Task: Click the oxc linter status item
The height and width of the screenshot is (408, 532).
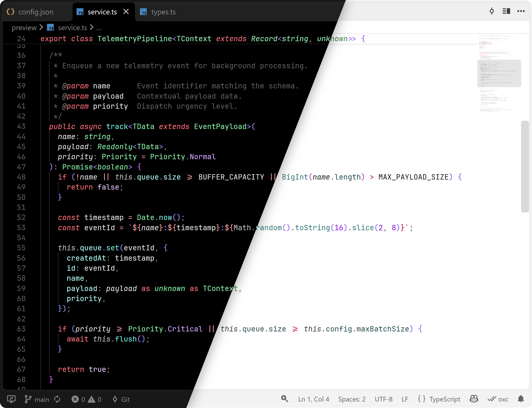Action: (x=498, y=399)
